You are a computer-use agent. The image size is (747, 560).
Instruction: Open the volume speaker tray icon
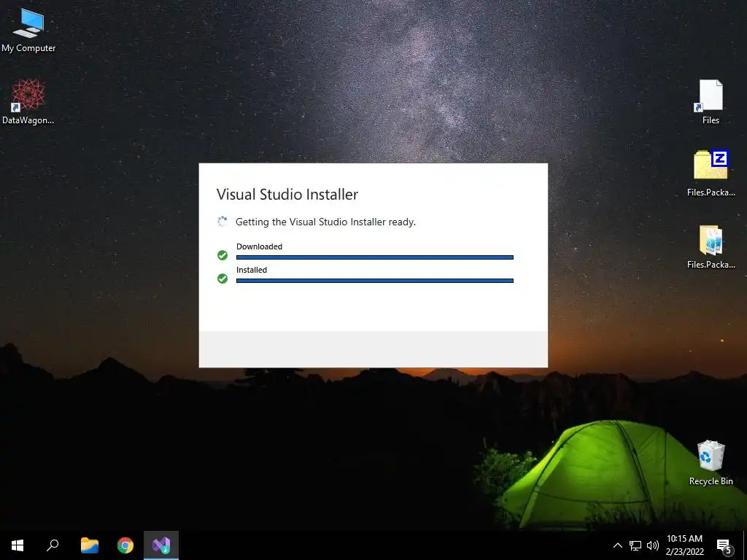(653, 545)
